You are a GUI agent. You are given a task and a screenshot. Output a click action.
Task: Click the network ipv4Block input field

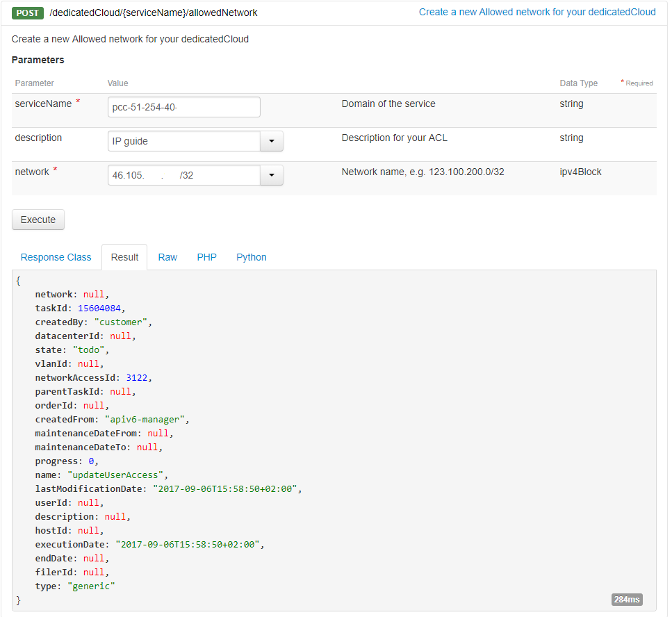click(183, 175)
